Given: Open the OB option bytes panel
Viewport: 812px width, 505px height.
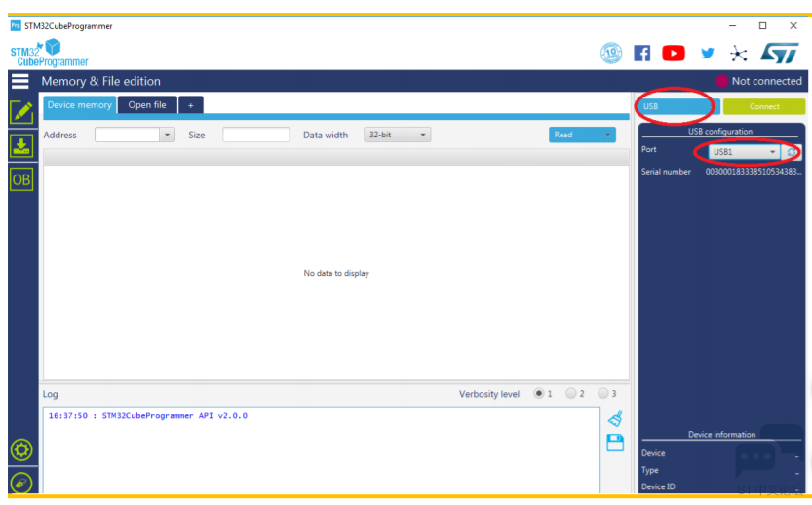Looking at the screenshot, I should (21, 179).
